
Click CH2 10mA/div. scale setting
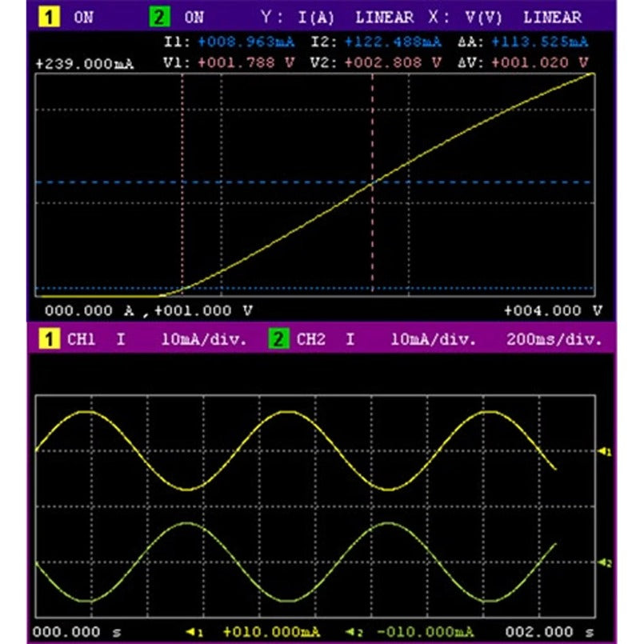pyautogui.click(x=434, y=339)
